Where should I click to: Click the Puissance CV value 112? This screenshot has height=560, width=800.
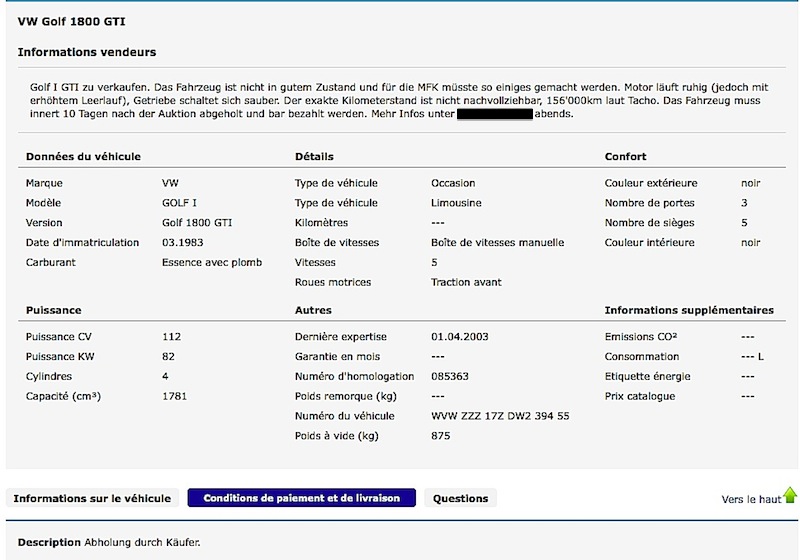coord(171,337)
